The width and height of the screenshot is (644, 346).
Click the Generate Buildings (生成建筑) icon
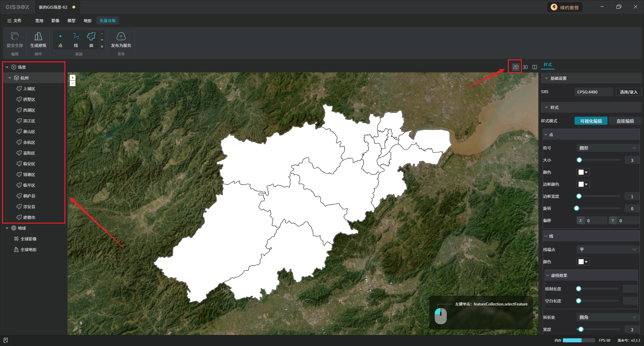pos(38,37)
